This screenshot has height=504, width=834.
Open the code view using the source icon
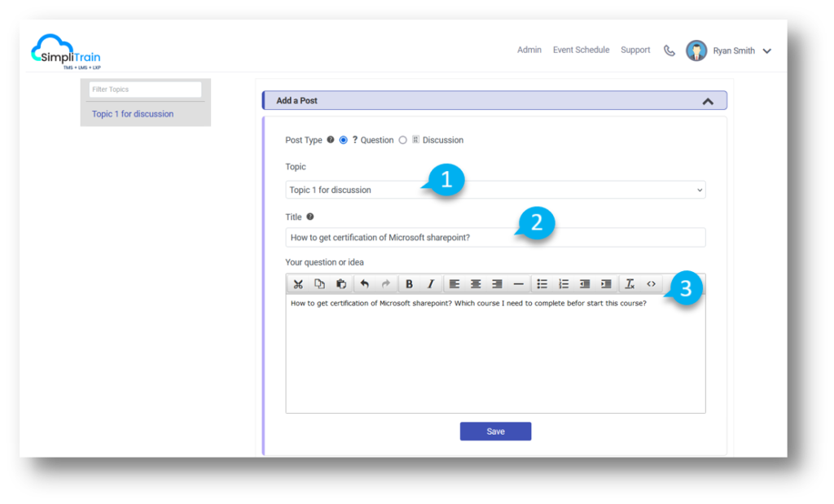[x=651, y=283]
